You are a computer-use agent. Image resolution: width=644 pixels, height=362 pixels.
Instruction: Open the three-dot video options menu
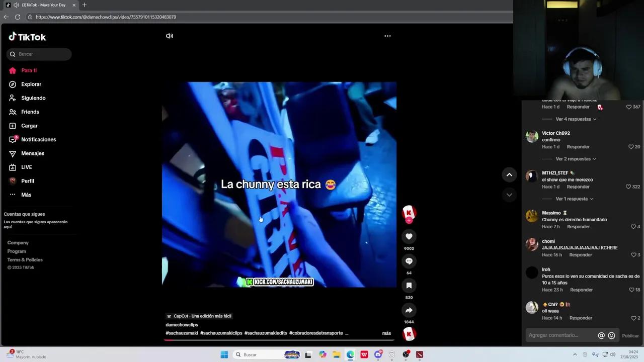click(387, 36)
